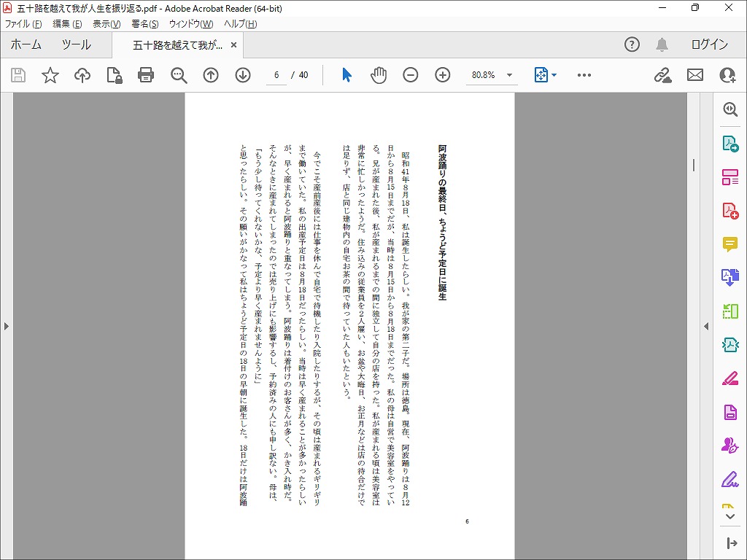This screenshot has height=560, width=747.
Task: Activate the Selection arrow tool
Action: (347, 75)
